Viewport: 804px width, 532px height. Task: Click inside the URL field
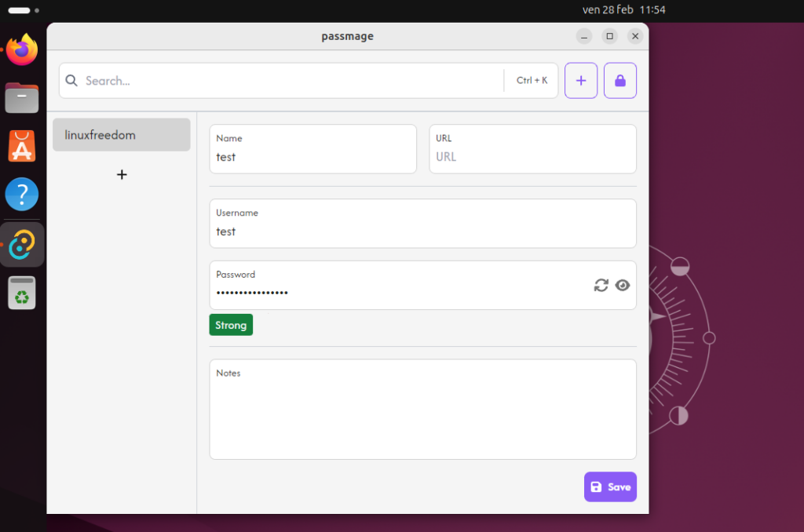(x=532, y=153)
